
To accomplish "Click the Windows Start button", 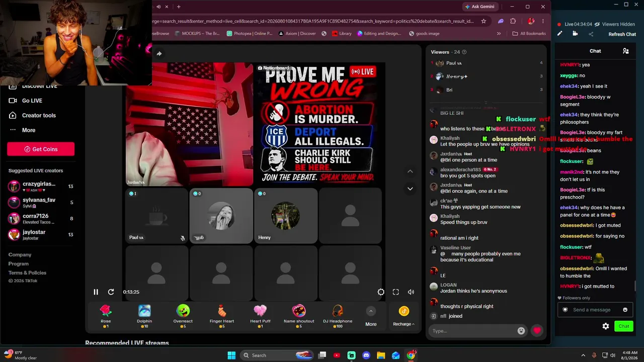I will click(x=231, y=355).
